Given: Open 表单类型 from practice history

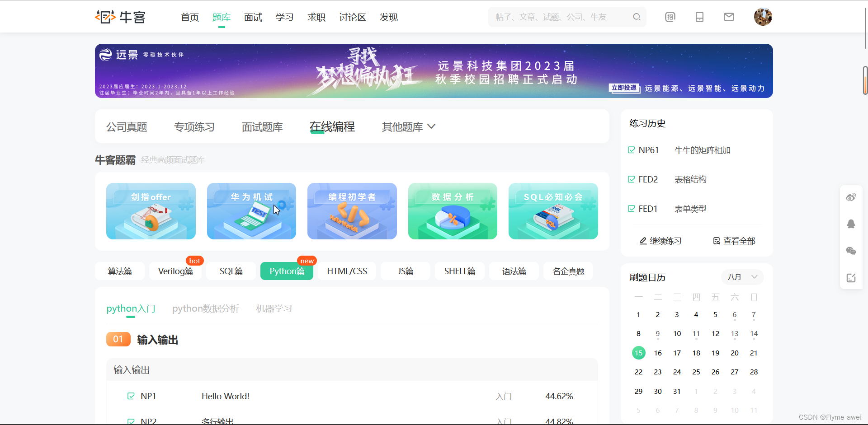Looking at the screenshot, I should [690, 209].
